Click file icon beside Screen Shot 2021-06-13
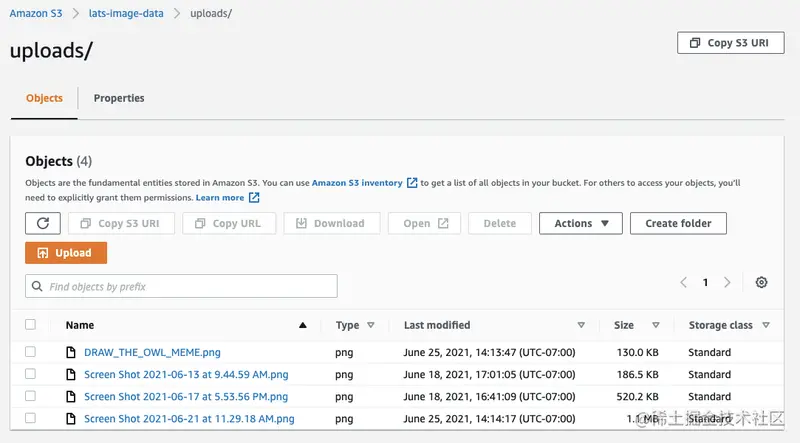This screenshot has width=800, height=443. click(71, 374)
